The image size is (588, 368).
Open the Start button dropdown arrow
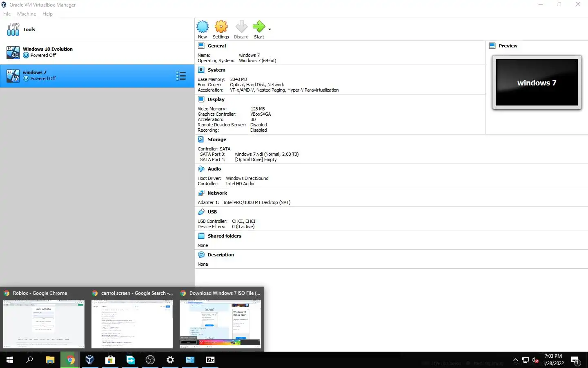tap(269, 29)
